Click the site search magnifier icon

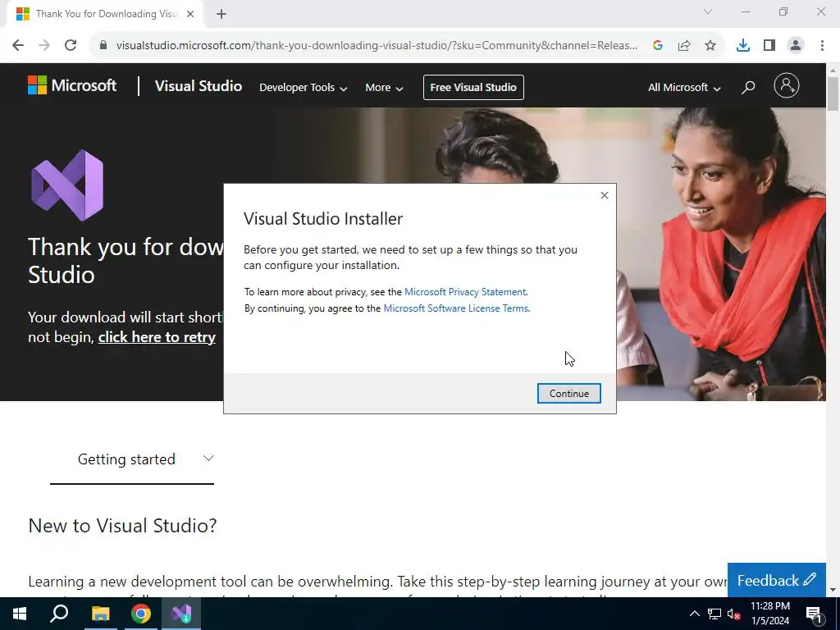pyautogui.click(x=748, y=87)
